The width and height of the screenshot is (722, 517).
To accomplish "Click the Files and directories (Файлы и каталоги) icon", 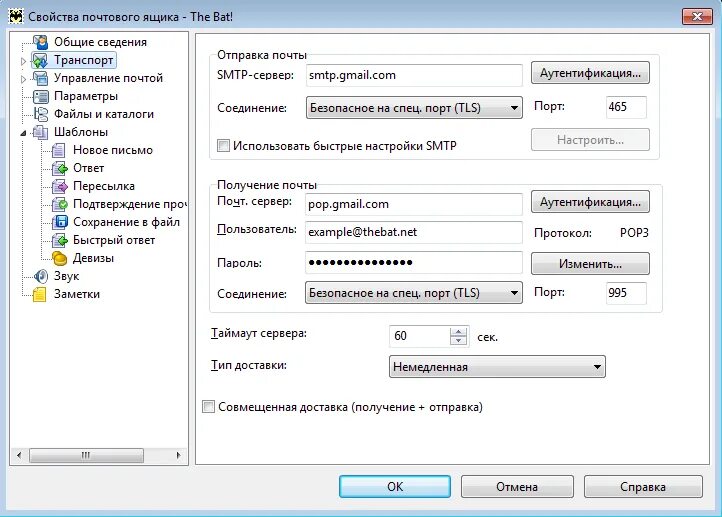I will [41, 114].
